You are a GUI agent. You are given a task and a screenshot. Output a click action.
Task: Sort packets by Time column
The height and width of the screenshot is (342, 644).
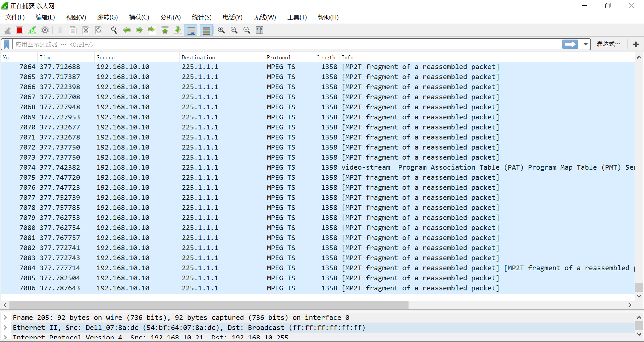click(x=66, y=57)
